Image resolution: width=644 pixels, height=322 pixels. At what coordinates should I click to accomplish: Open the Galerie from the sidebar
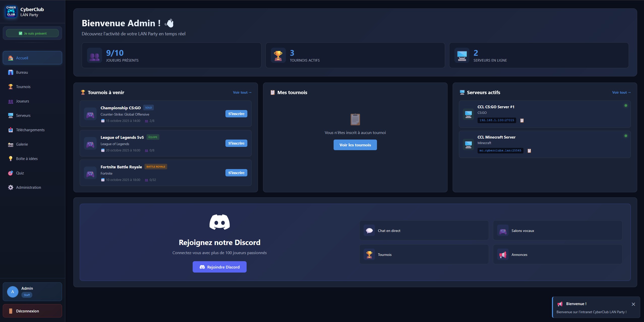[11, 144]
